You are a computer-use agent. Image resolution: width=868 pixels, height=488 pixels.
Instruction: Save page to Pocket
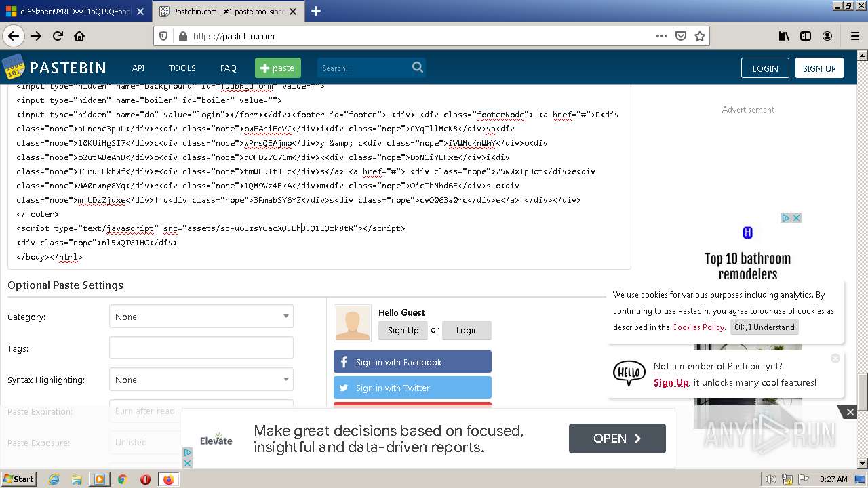point(681,36)
